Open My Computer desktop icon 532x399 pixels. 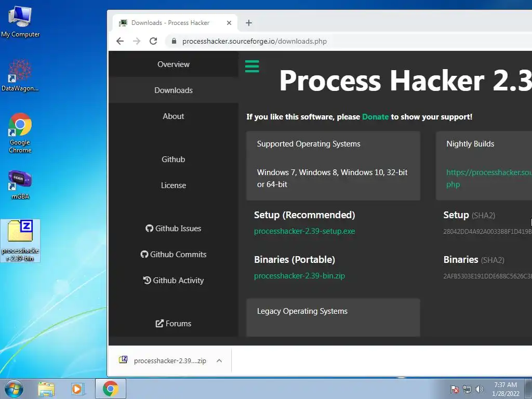20,22
